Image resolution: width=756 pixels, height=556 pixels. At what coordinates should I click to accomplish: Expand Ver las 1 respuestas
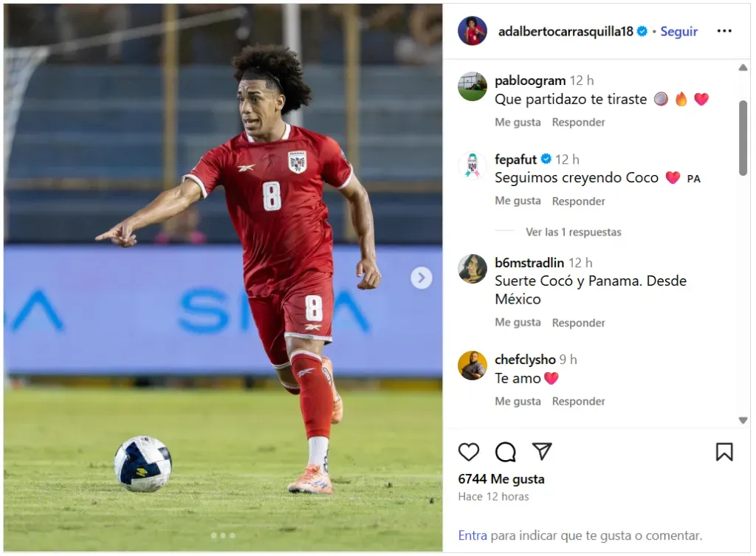tap(573, 232)
